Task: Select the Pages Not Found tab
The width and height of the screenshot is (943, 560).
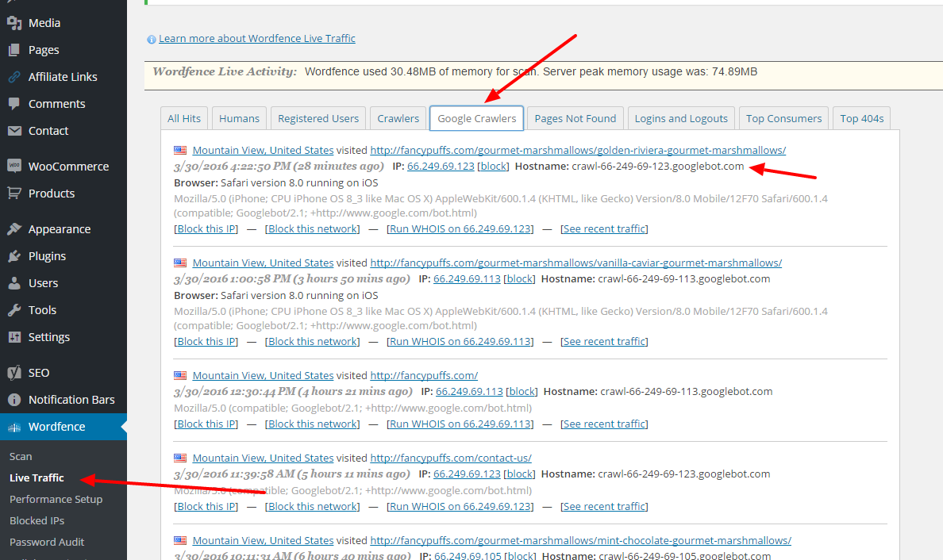Action: tap(575, 118)
